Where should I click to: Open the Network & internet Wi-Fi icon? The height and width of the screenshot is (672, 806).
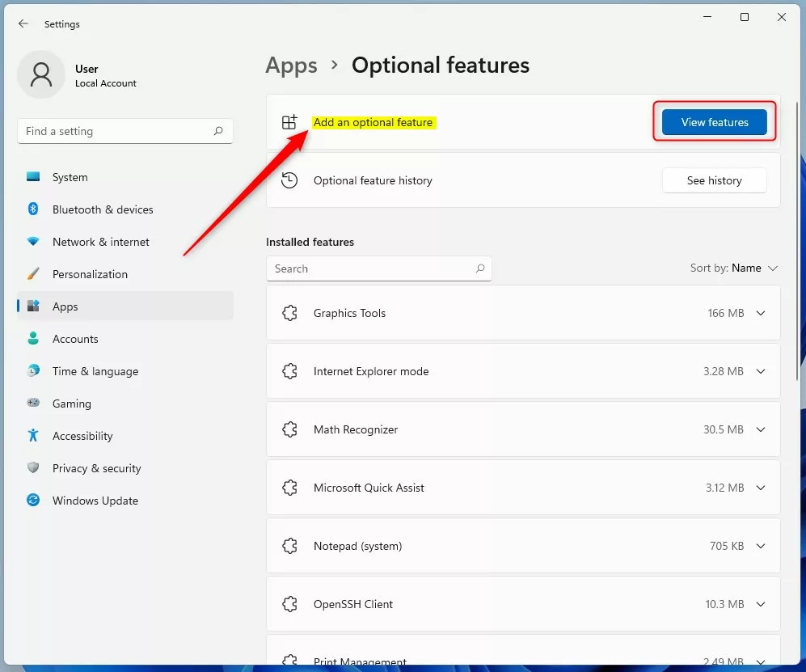point(33,241)
